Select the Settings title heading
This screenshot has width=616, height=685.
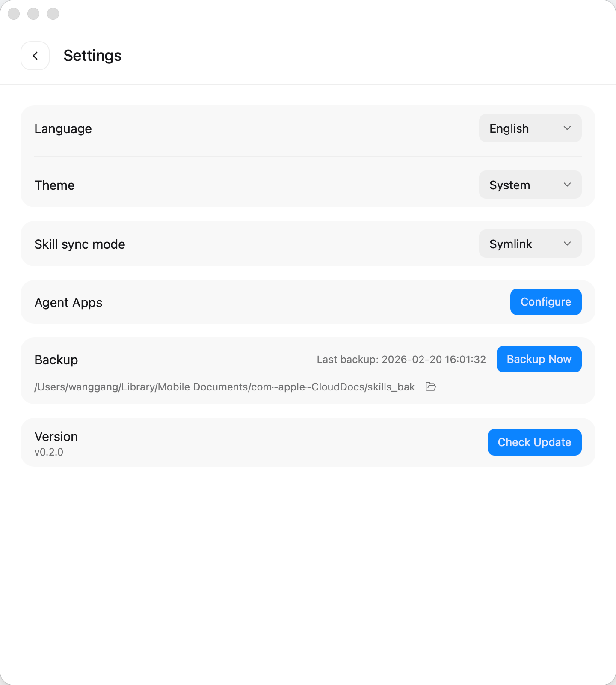pos(92,55)
